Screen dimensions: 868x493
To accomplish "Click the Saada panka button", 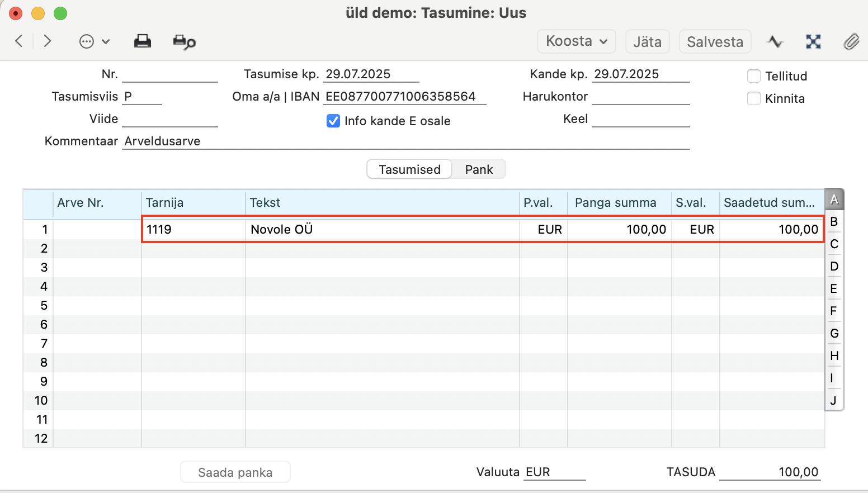I will 235,472.
